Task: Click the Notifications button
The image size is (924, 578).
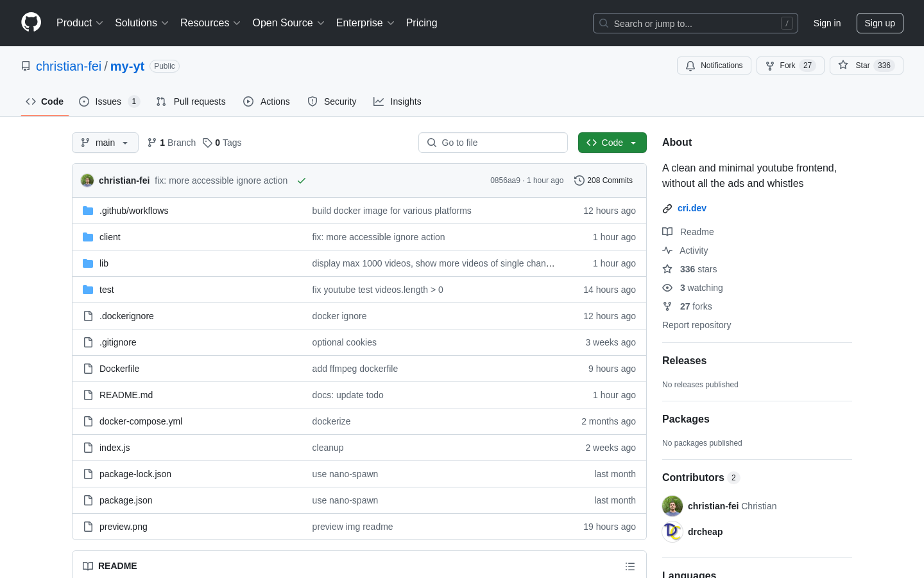Action: pyautogui.click(x=714, y=66)
